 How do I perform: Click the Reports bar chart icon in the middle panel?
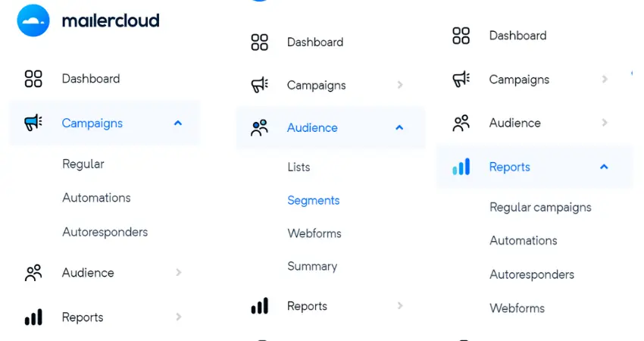(260, 306)
